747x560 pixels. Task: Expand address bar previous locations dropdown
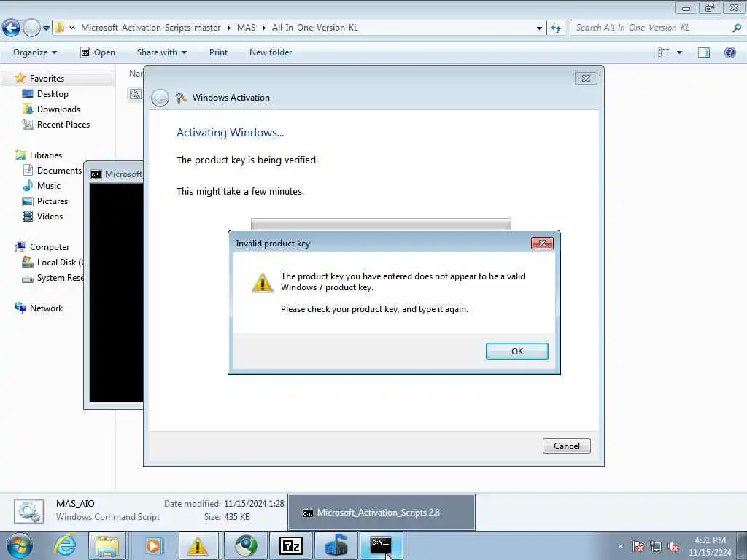click(539, 28)
